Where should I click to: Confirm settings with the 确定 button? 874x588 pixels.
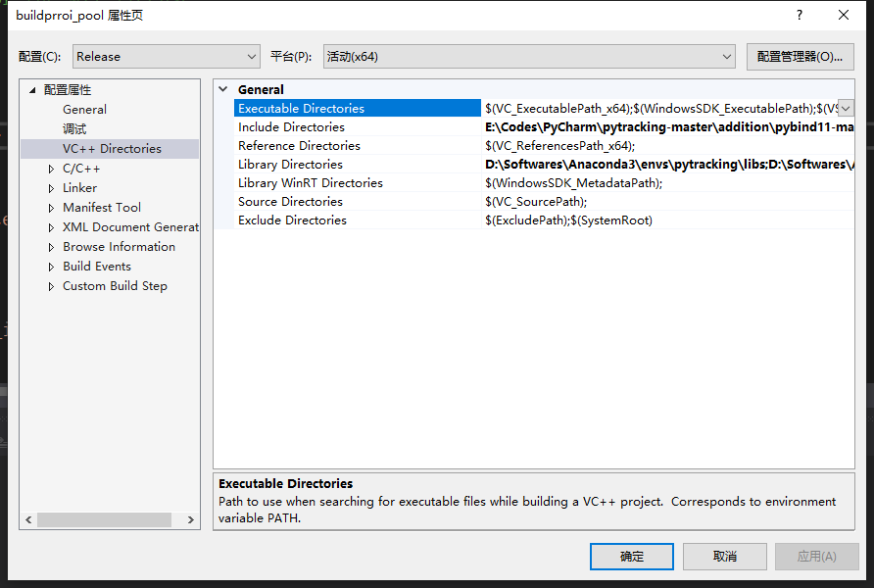tap(631, 556)
